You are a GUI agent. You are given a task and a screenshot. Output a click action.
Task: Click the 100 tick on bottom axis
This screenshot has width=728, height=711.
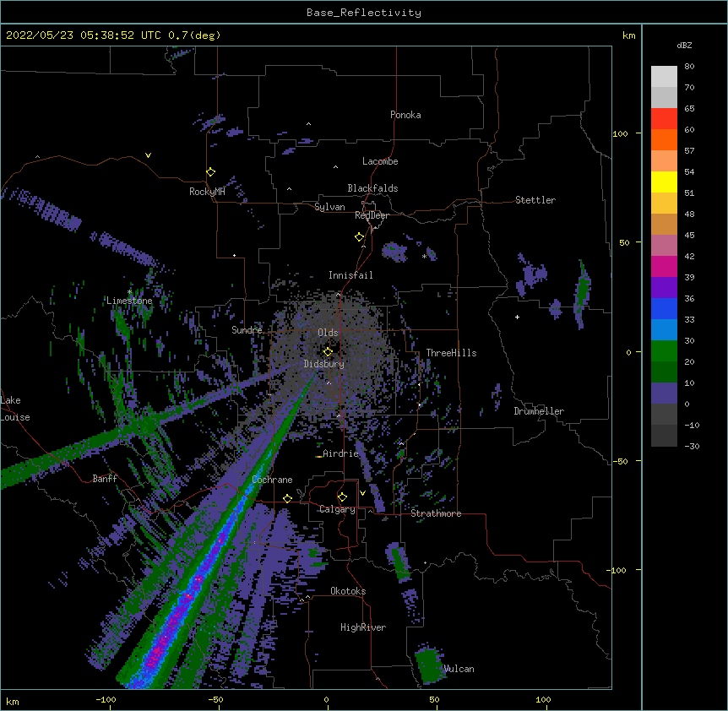tap(543, 699)
